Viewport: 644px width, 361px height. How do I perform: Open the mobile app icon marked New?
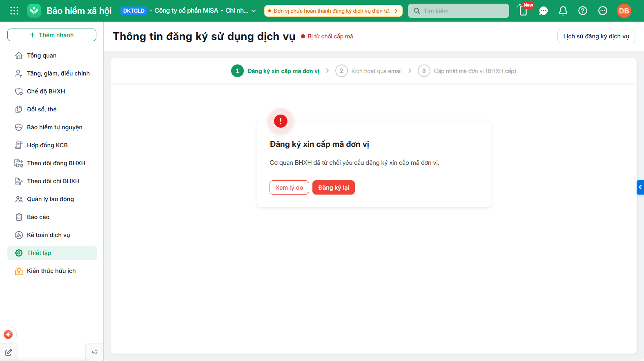point(524,11)
